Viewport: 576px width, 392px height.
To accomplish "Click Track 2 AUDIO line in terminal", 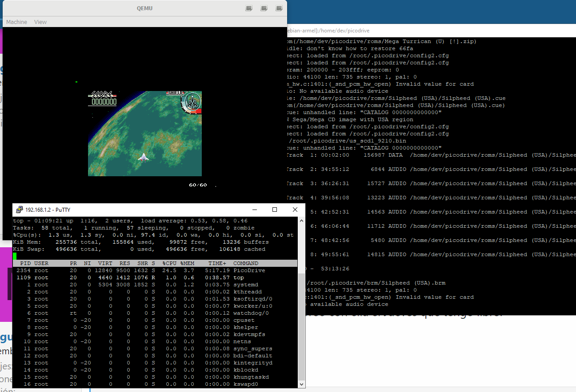I will coord(432,169).
